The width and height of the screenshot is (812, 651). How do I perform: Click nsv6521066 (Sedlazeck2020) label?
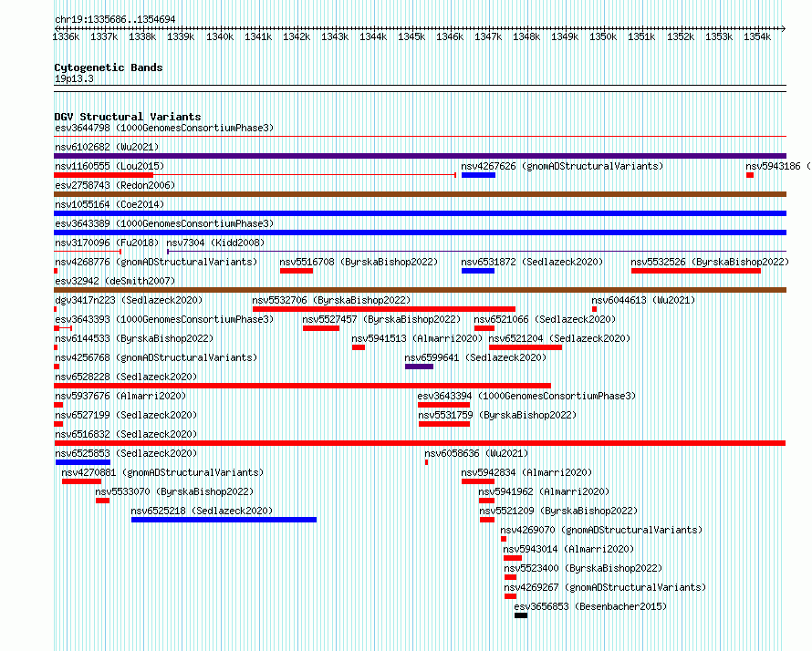545,319
